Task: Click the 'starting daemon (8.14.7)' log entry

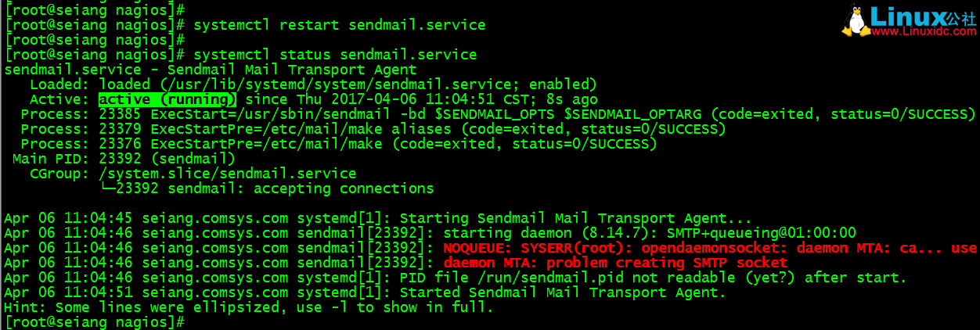Action: pos(550,233)
